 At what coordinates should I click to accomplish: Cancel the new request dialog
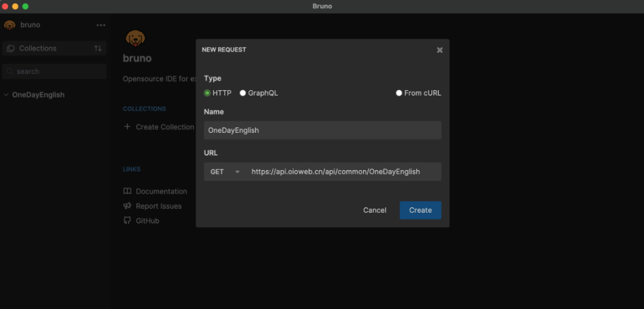click(374, 210)
